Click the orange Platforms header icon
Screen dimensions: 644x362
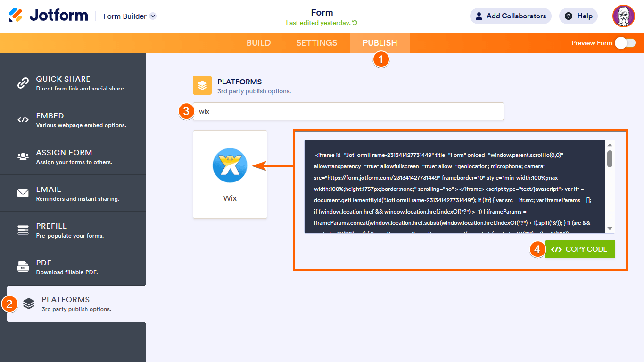point(202,85)
